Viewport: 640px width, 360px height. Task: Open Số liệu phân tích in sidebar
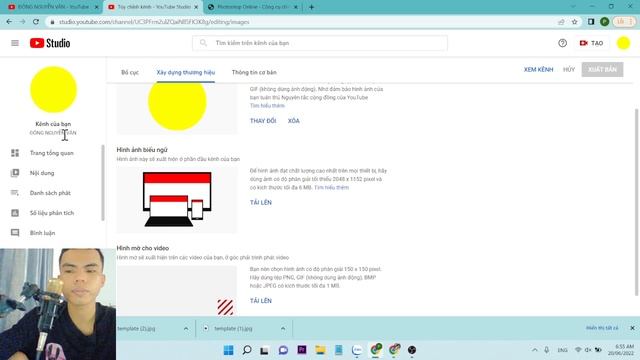click(x=51, y=213)
